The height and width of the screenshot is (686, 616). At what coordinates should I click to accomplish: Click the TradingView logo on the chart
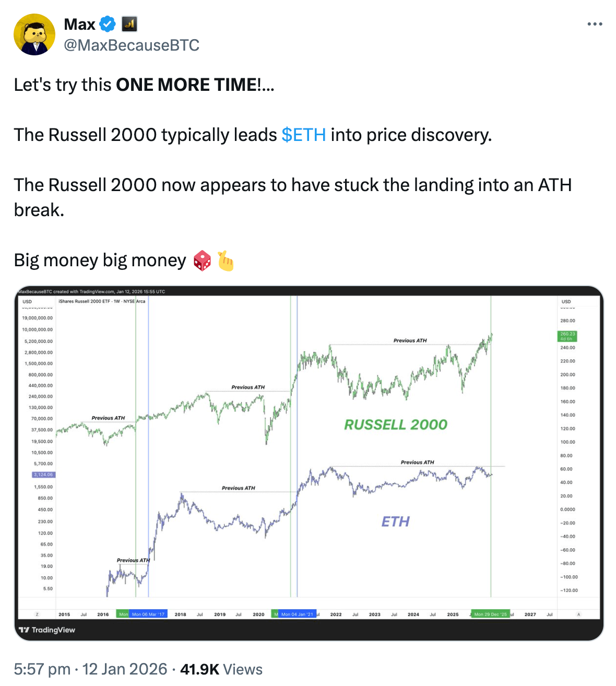[47, 630]
